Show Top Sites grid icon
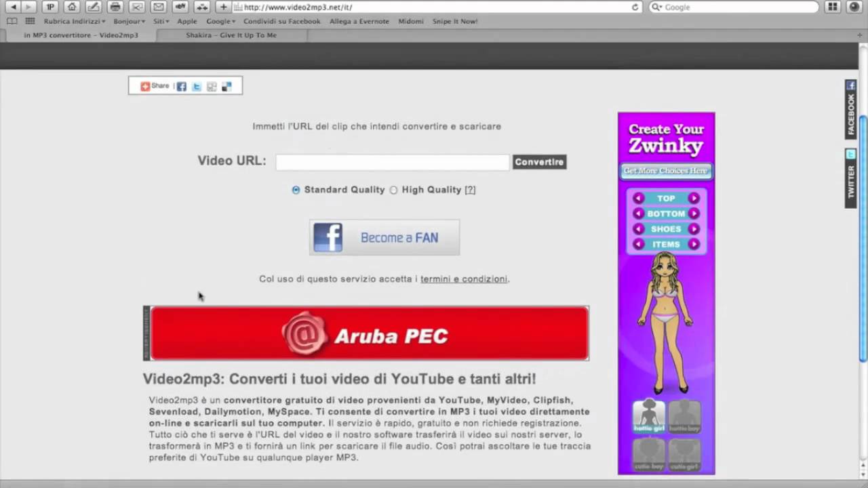This screenshot has height=488, width=868. [x=30, y=21]
